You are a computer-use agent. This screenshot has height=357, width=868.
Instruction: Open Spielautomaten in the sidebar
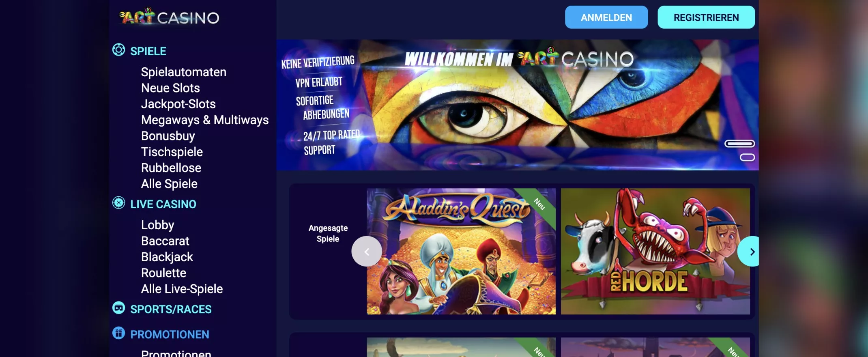[184, 72]
